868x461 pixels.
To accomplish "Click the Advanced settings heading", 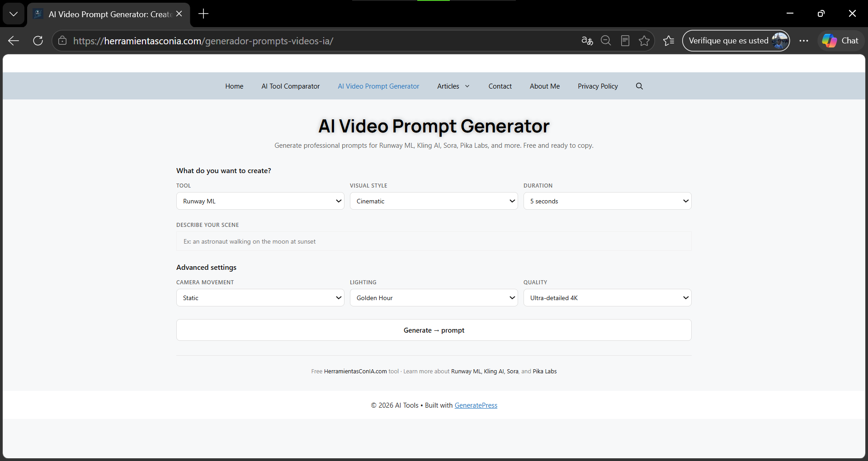I will pos(206,267).
